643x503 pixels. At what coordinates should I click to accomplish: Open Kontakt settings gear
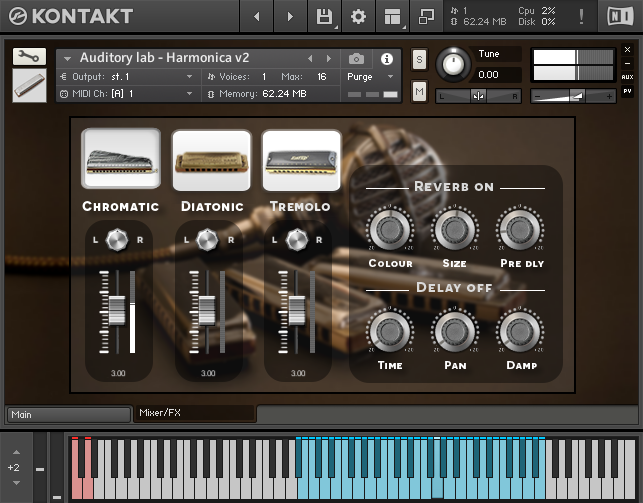tap(358, 16)
